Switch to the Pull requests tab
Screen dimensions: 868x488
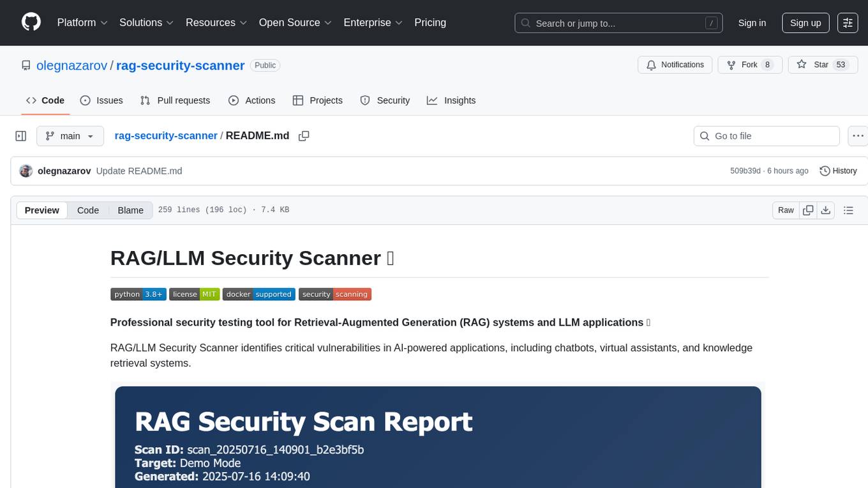pyautogui.click(x=175, y=100)
